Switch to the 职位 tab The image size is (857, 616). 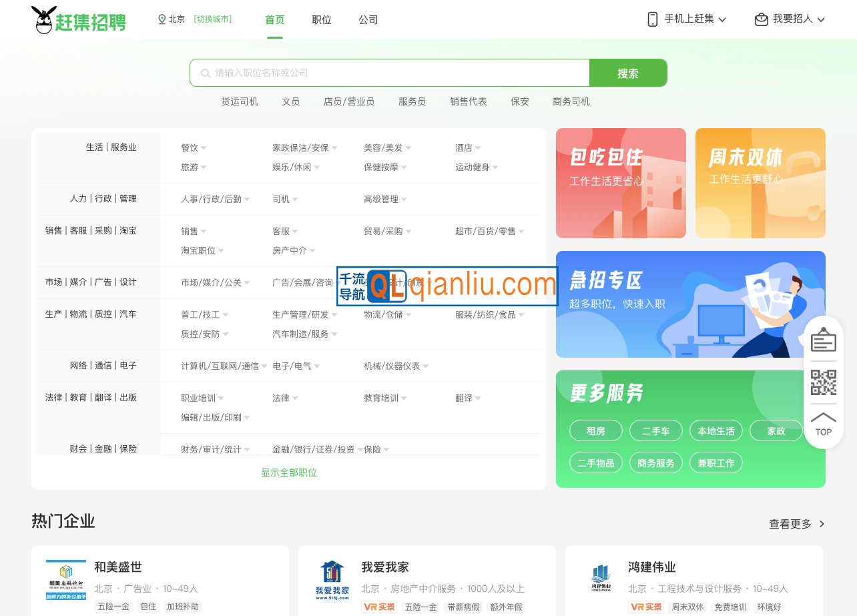pyautogui.click(x=321, y=19)
